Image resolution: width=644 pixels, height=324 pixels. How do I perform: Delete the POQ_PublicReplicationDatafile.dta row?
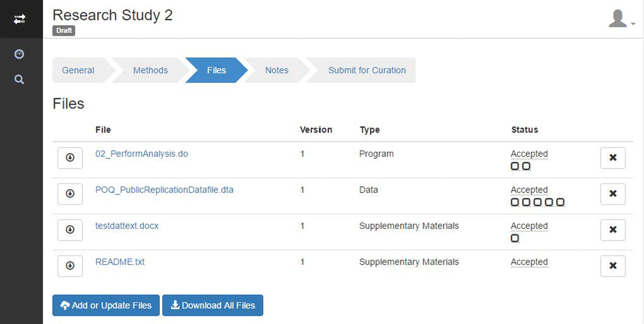coord(613,193)
